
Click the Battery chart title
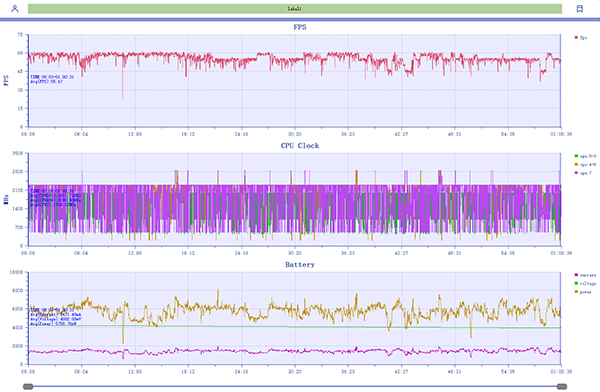(x=300, y=265)
